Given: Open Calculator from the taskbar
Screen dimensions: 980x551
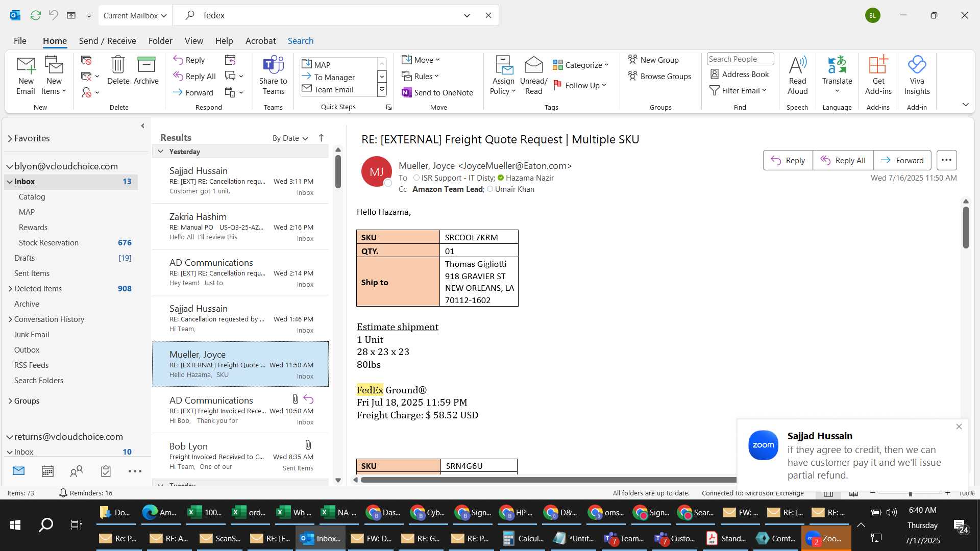Looking at the screenshot, I should (523, 538).
